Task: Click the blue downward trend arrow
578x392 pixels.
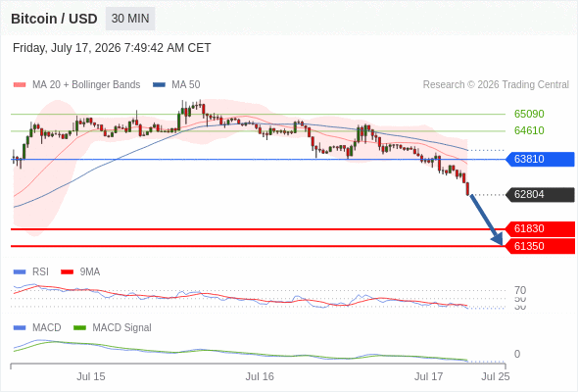Action: click(486, 220)
